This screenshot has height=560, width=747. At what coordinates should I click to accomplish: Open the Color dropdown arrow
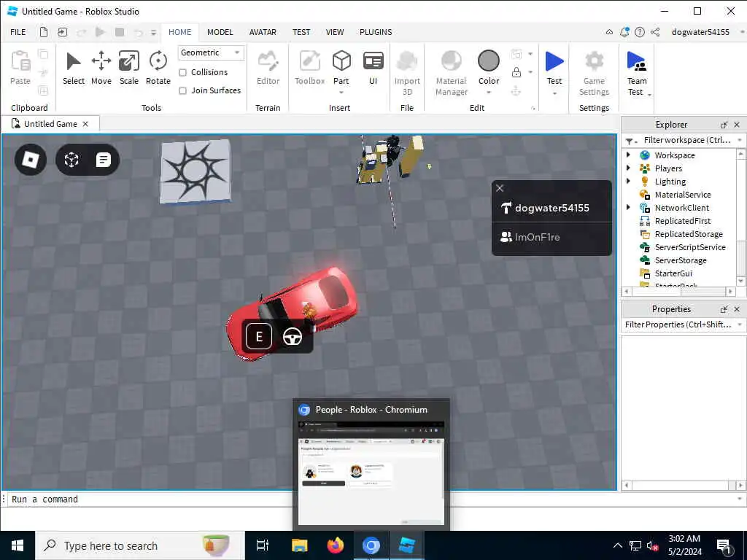(489, 93)
